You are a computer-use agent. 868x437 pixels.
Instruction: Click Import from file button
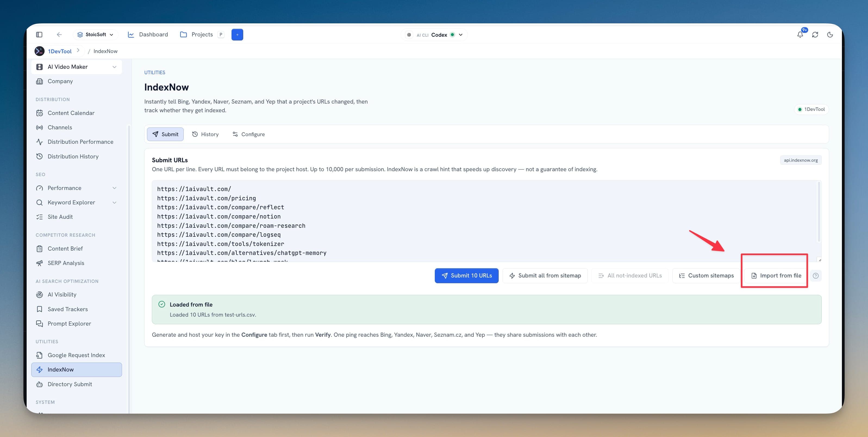(x=776, y=276)
